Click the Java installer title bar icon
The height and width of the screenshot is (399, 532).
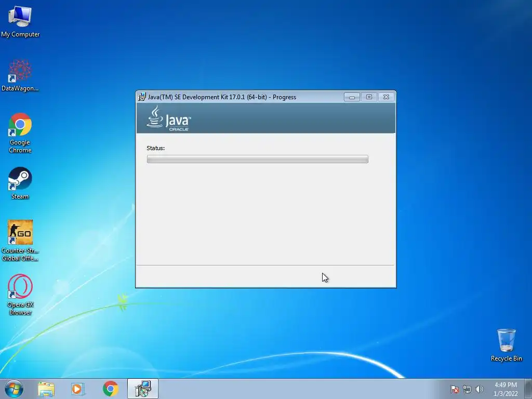click(x=142, y=97)
